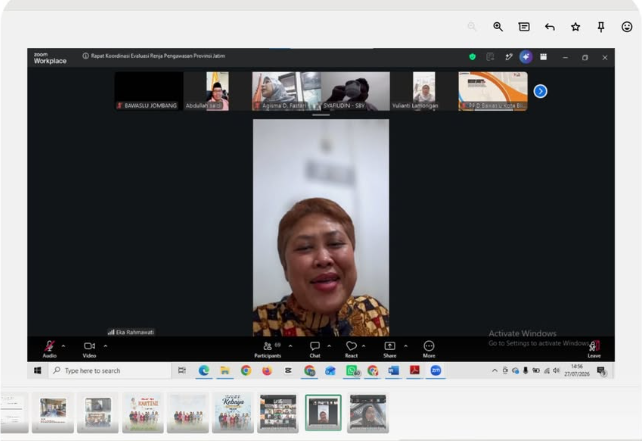
Task: Click the speaker volume icon in the system tray
Action: 556,371
